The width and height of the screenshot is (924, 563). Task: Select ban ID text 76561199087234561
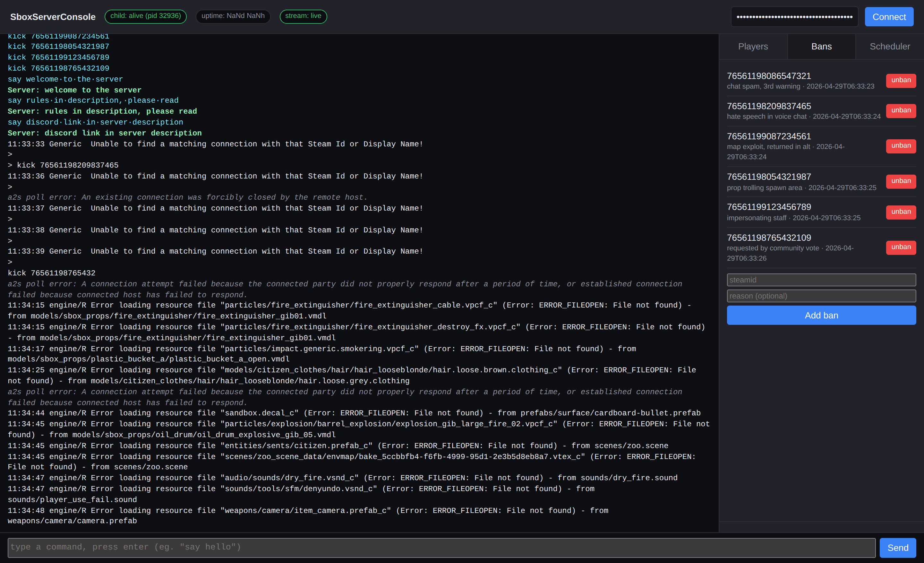coord(769,136)
